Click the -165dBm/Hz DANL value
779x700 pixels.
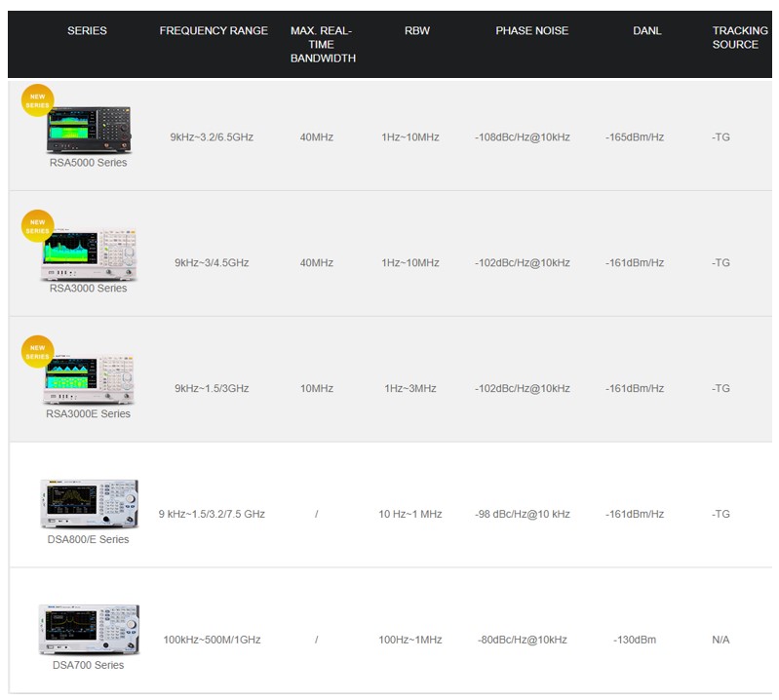(x=635, y=137)
